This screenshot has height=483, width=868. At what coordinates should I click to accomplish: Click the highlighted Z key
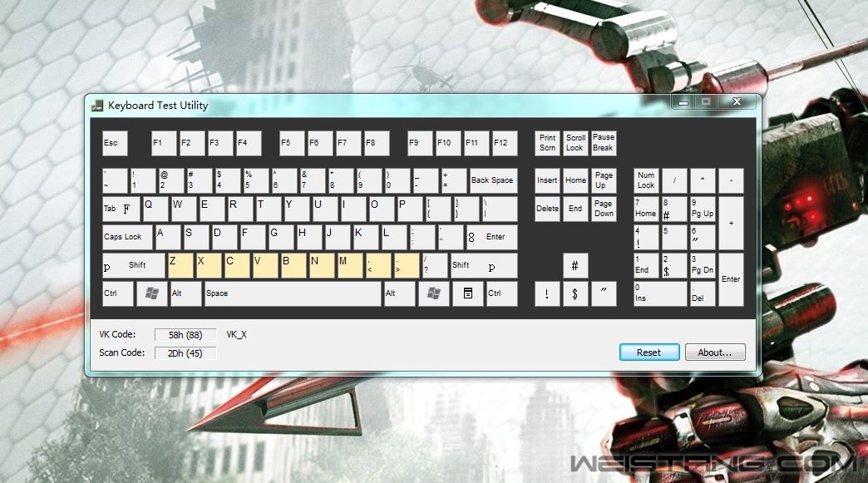coord(180,265)
